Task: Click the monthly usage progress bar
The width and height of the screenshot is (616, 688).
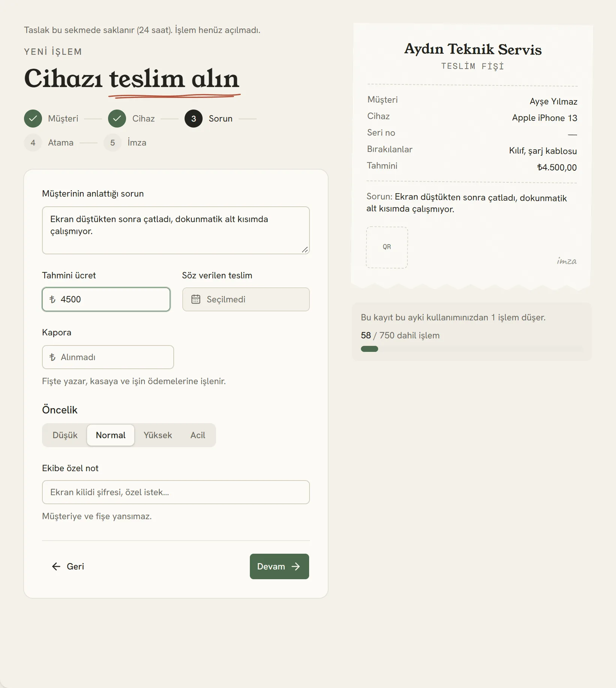Action: [x=472, y=349]
